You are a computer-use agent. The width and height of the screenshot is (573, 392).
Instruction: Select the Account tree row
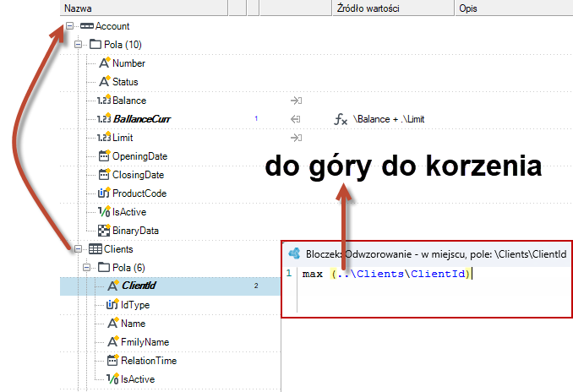(112, 26)
